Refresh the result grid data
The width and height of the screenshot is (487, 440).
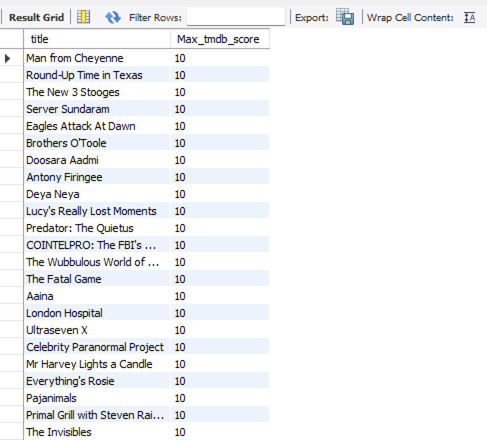click(113, 17)
